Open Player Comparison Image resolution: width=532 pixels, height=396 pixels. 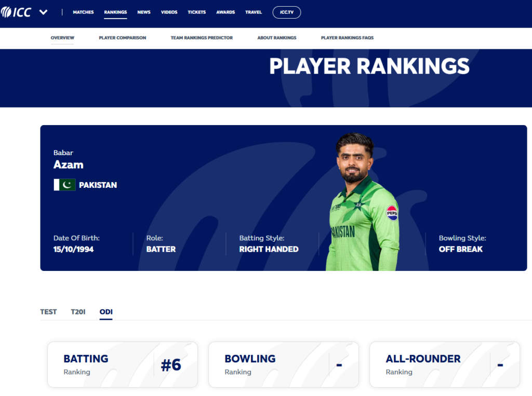point(123,38)
